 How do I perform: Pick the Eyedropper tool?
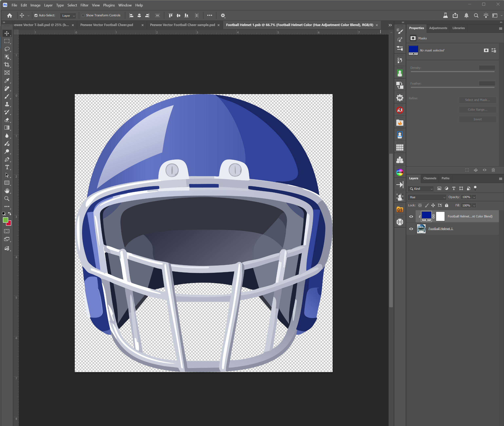(7, 81)
